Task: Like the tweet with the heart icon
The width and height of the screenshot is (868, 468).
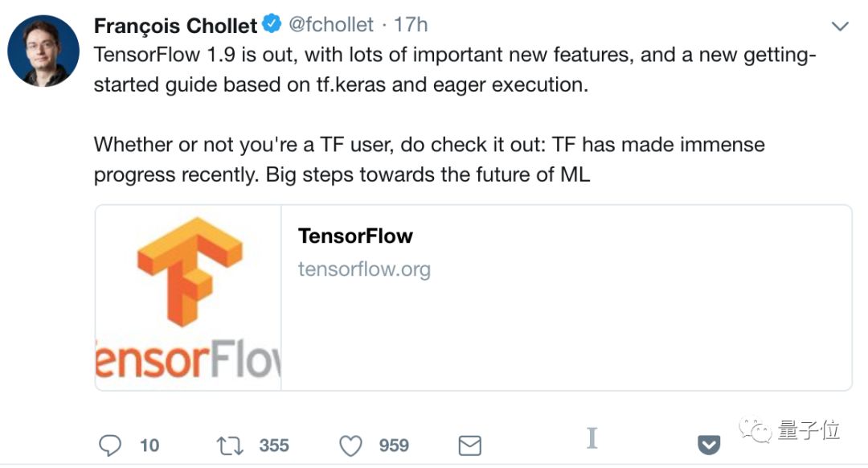Action: pos(350,445)
